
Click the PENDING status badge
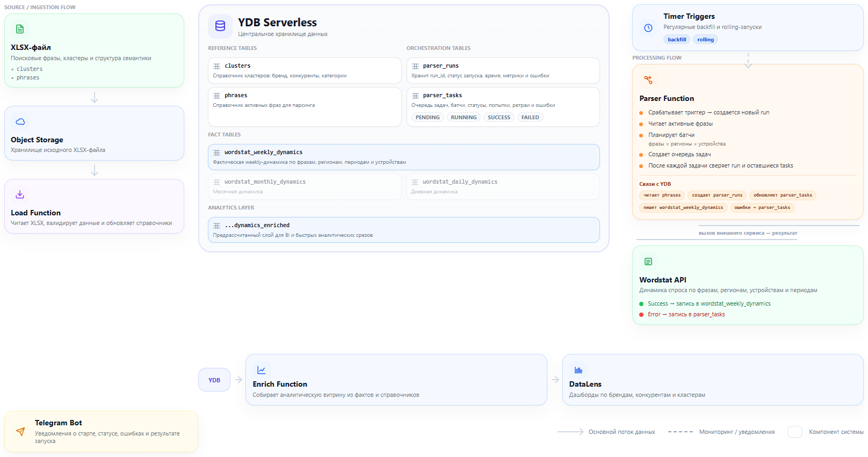tap(428, 117)
